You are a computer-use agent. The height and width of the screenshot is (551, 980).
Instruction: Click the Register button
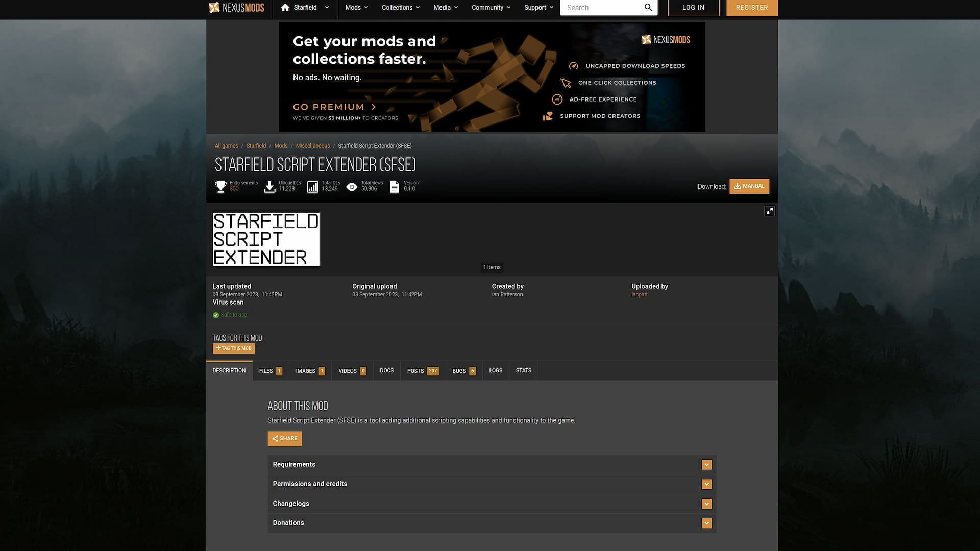coord(752,8)
